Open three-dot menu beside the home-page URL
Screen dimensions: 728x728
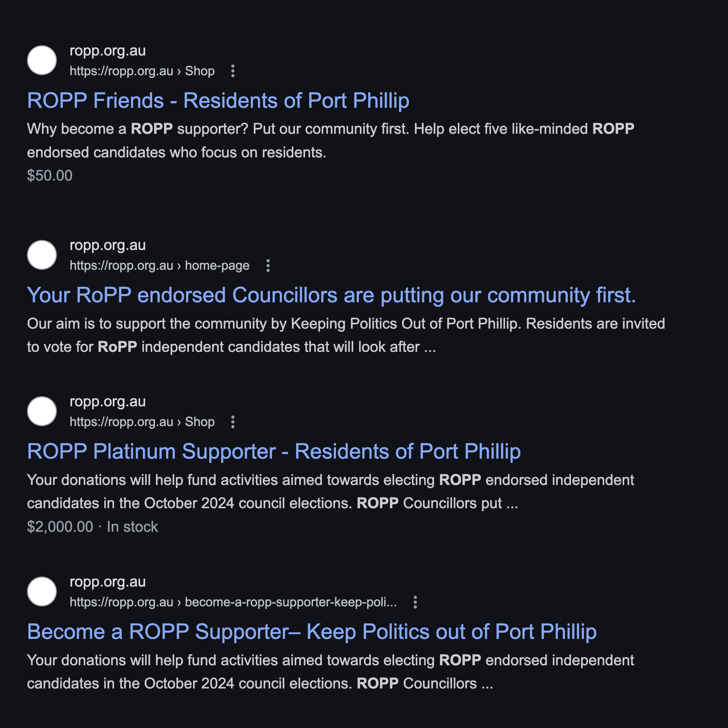[268, 266]
